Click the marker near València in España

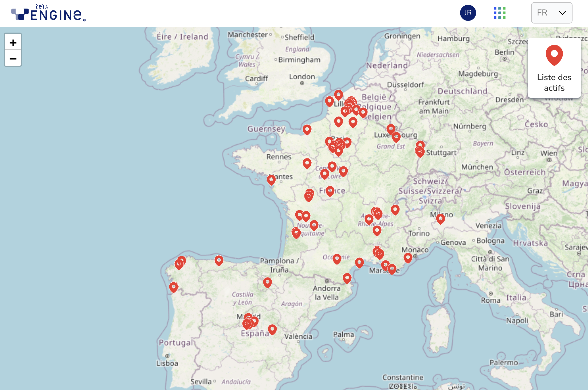pyautogui.click(x=272, y=329)
